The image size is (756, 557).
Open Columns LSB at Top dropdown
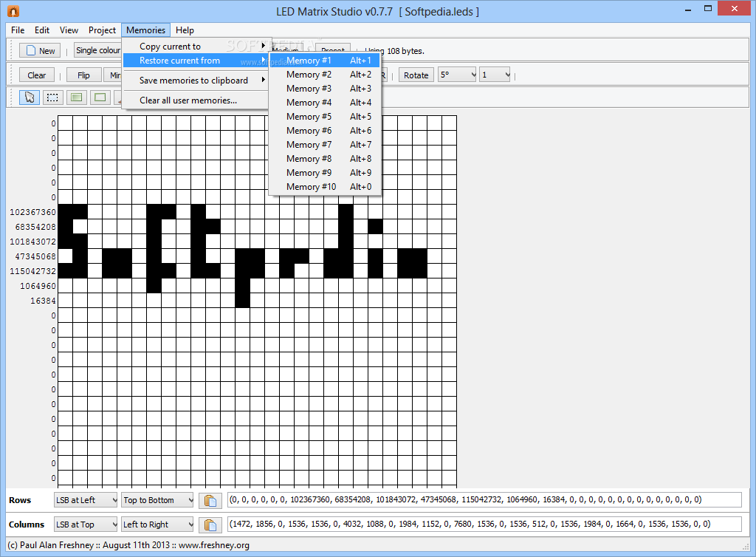(x=86, y=524)
